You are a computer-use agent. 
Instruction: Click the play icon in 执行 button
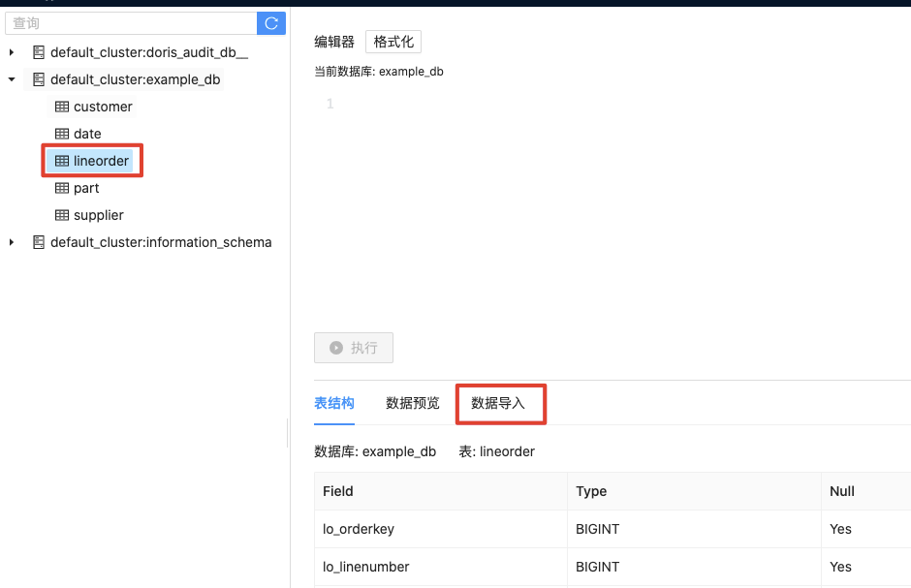336,348
